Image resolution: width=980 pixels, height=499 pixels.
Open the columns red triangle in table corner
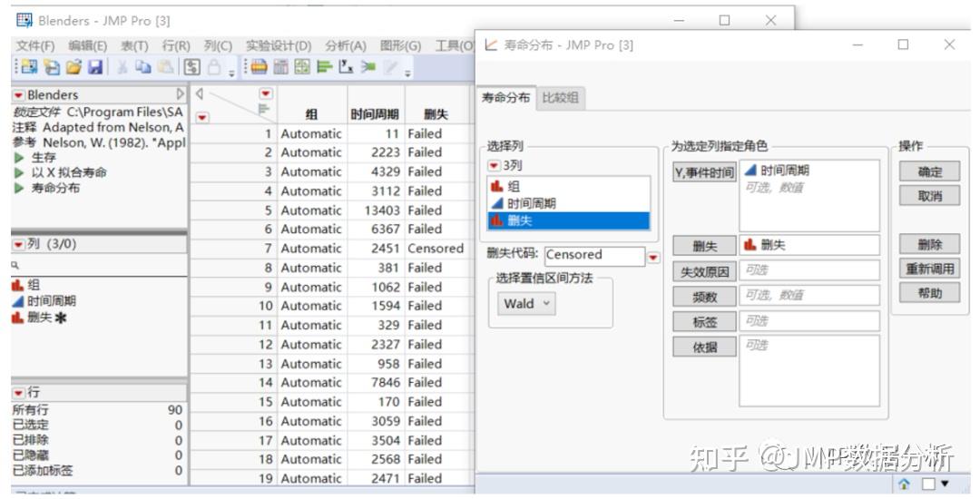coord(266,93)
